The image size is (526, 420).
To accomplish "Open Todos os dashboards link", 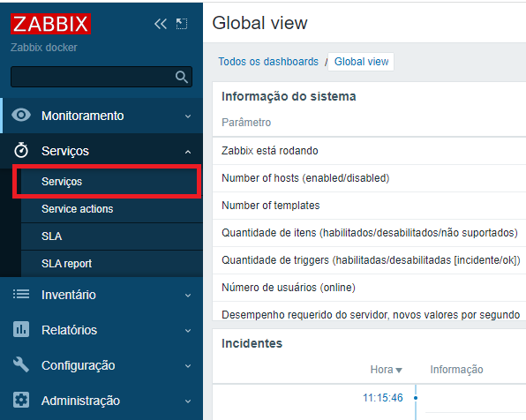I will coord(268,62).
